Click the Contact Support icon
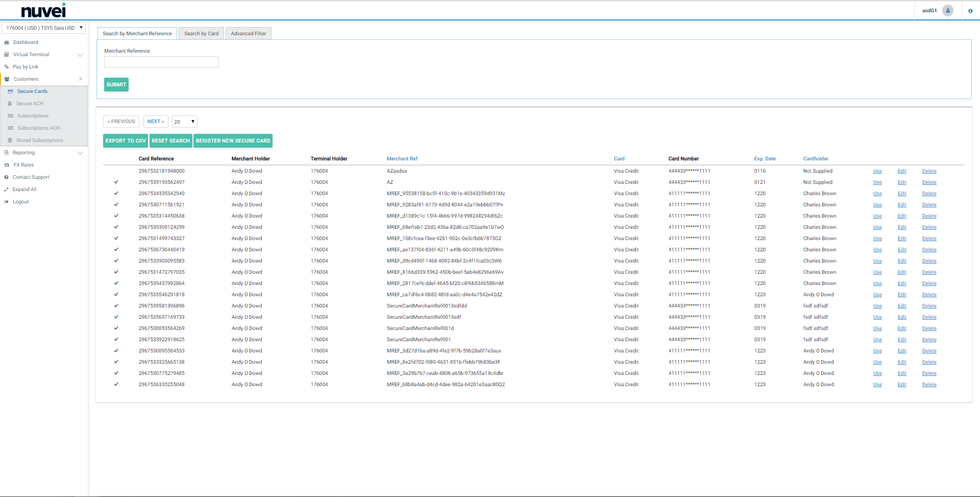Image resolution: width=980 pixels, height=497 pixels. coord(7,177)
